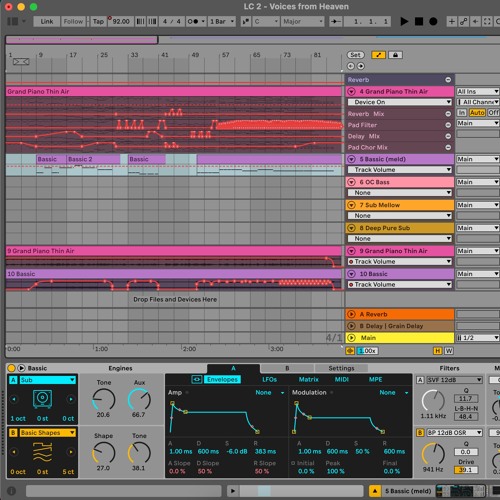The width and height of the screenshot is (500, 500).
Task: Remove the Delay Mix automation lane
Action: pos(448,136)
